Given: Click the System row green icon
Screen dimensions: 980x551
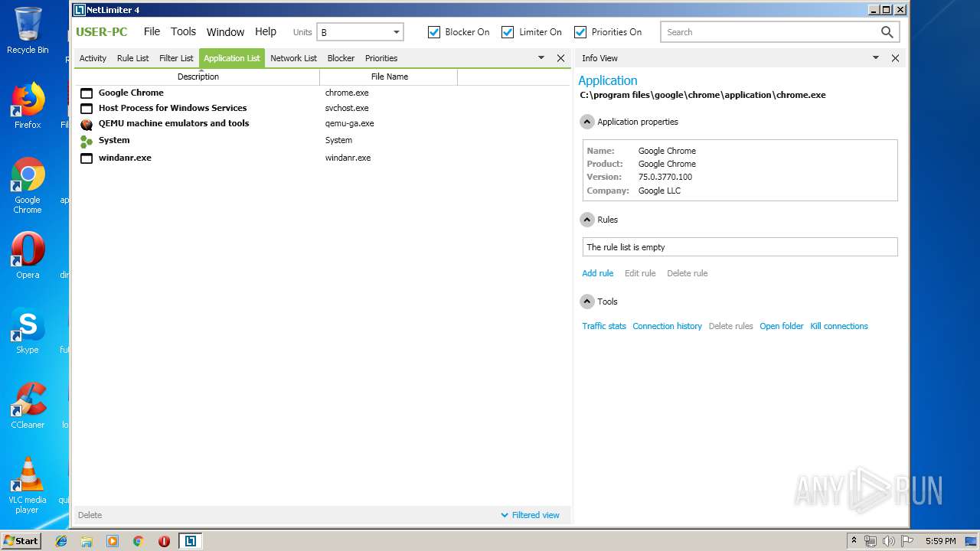Looking at the screenshot, I should [87, 142].
